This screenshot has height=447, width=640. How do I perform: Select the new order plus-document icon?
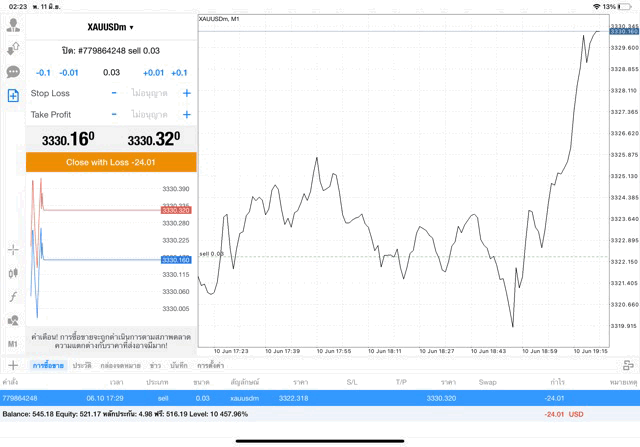pyautogui.click(x=13, y=96)
